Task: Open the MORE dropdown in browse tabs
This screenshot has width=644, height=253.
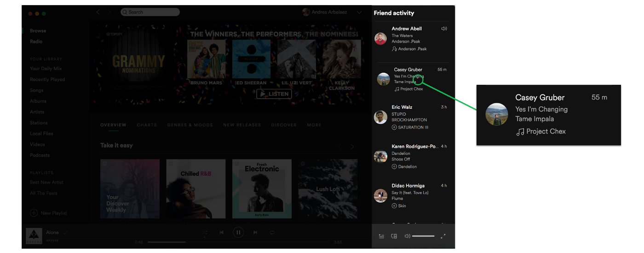Action: point(314,125)
